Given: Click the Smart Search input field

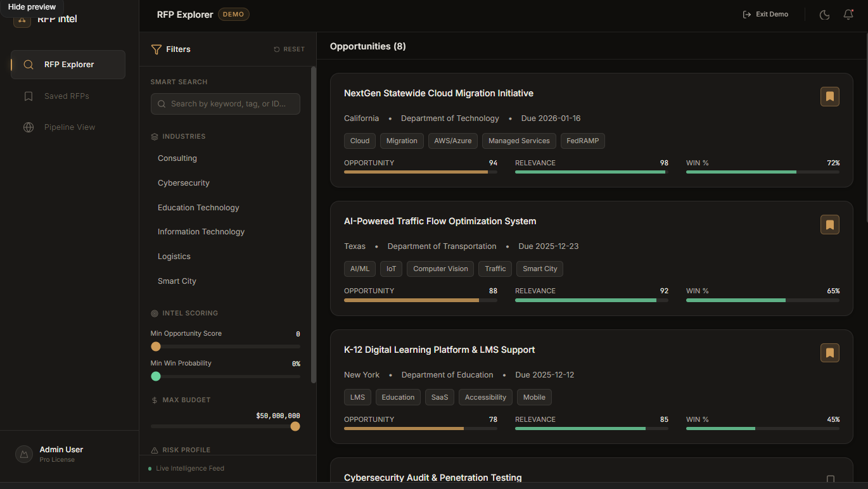Looking at the screenshot, I should 225,103.
